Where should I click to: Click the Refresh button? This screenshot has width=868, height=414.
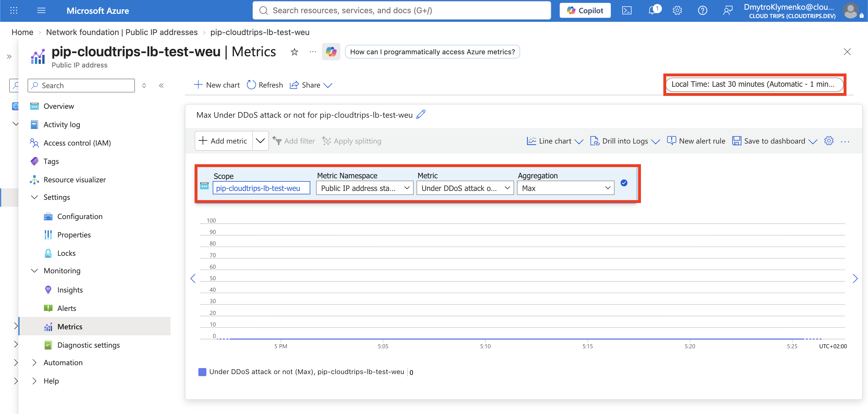tap(265, 85)
